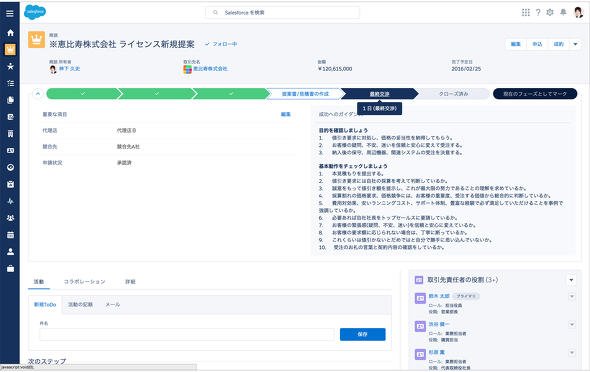590x372 pixels.
Task: Click the 恵比寿株式会社 account logo icon
Action: click(187, 69)
